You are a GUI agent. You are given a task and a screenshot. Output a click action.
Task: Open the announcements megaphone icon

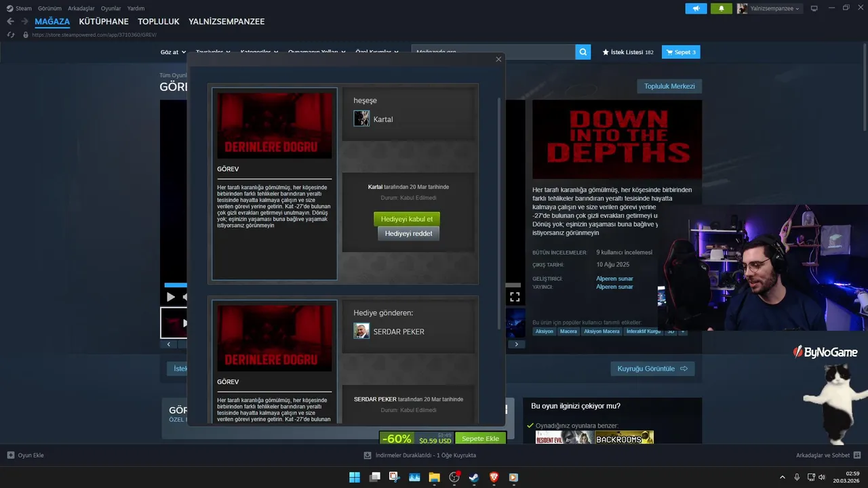[x=696, y=8]
